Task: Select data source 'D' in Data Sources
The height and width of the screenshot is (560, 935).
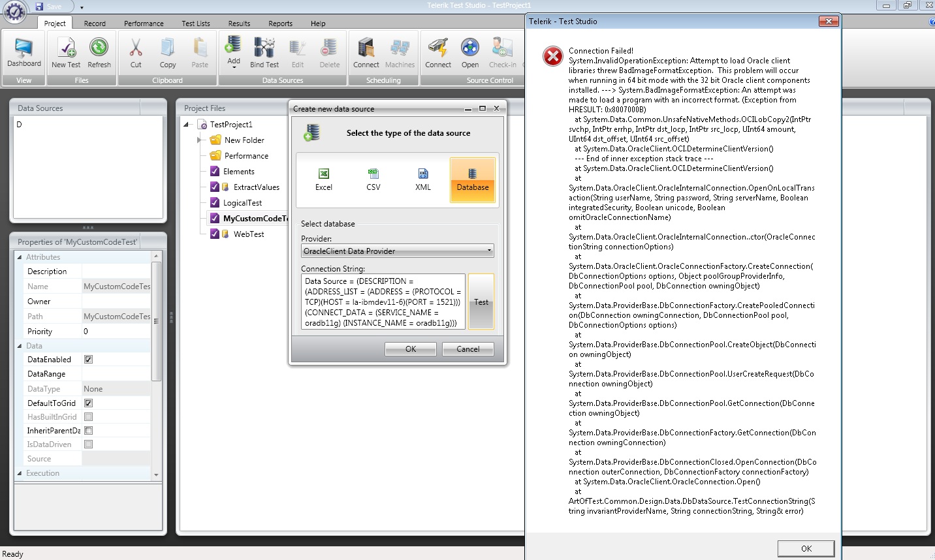Action: coord(20,124)
